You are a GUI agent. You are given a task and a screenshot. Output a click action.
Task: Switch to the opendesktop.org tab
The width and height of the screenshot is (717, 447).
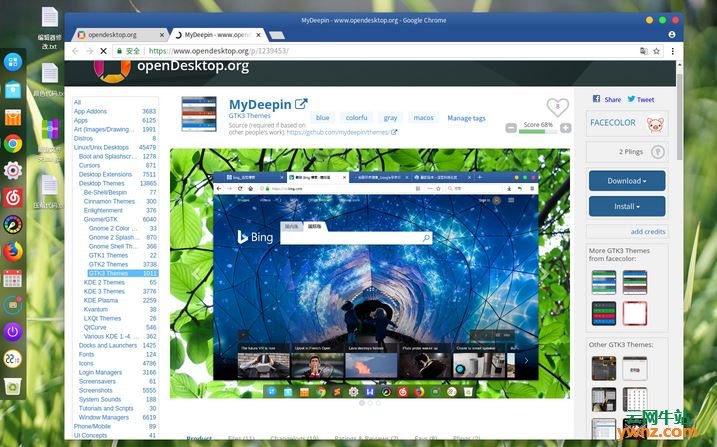pos(119,35)
